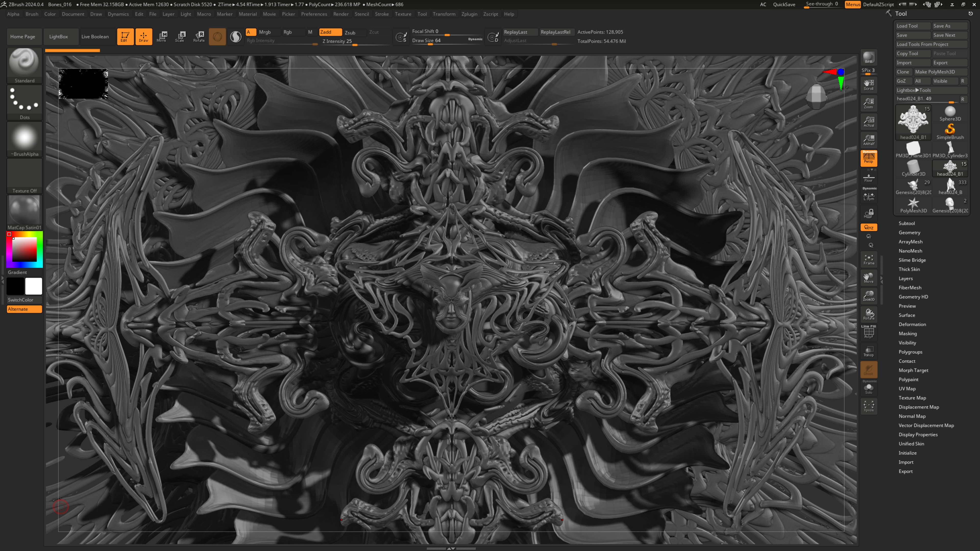This screenshot has height=551, width=980.
Task: Expand the Subtool palette section
Action: point(906,223)
